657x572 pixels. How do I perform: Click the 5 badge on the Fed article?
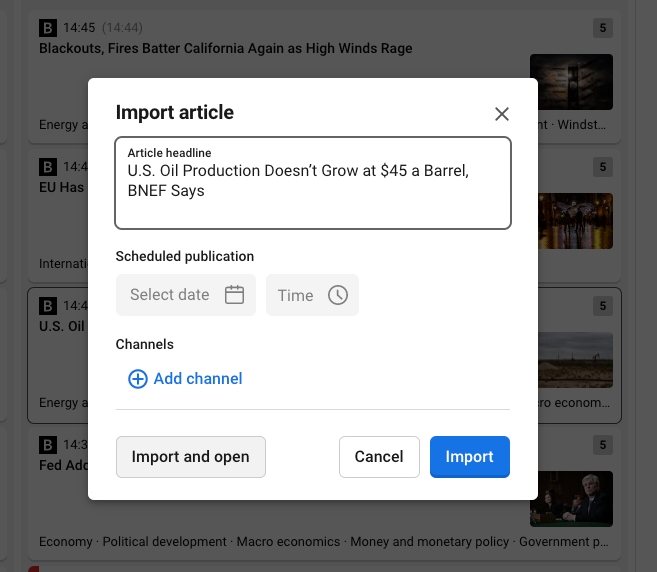602,445
